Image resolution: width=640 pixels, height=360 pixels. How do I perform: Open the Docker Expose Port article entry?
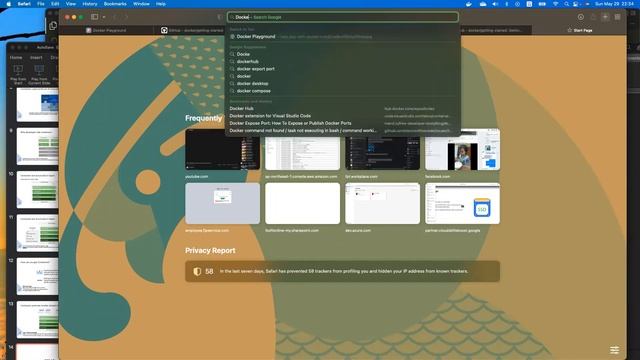pos(343,123)
